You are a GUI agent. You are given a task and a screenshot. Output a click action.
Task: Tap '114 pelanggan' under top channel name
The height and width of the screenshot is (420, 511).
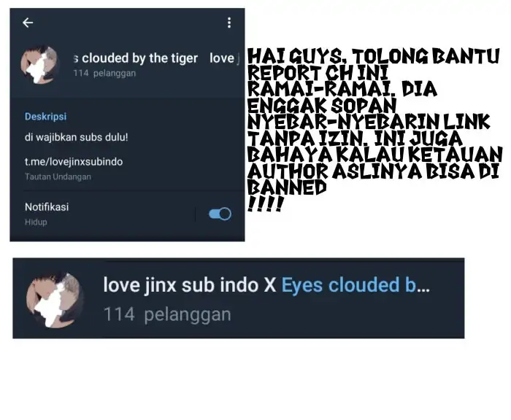[x=104, y=73]
